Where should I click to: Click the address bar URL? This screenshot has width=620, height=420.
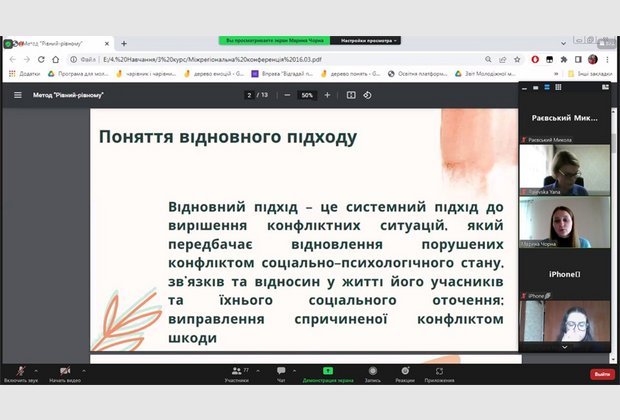click(212, 59)
